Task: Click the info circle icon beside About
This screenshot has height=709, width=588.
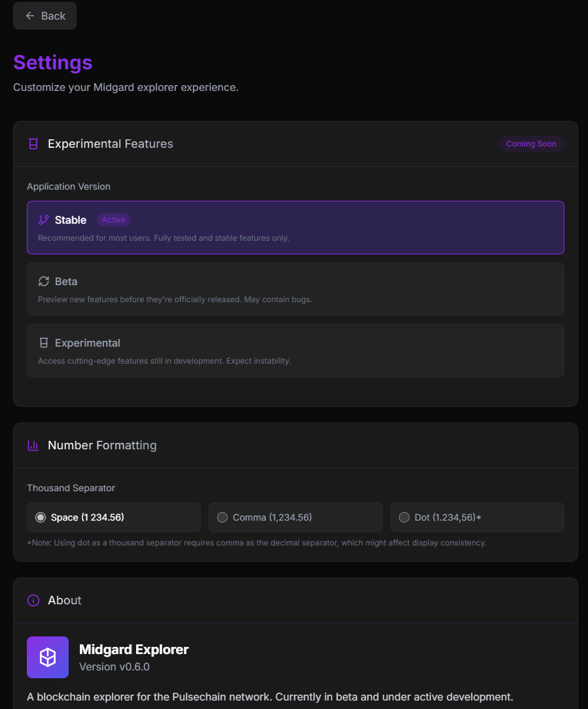Action: click(33, 600)
